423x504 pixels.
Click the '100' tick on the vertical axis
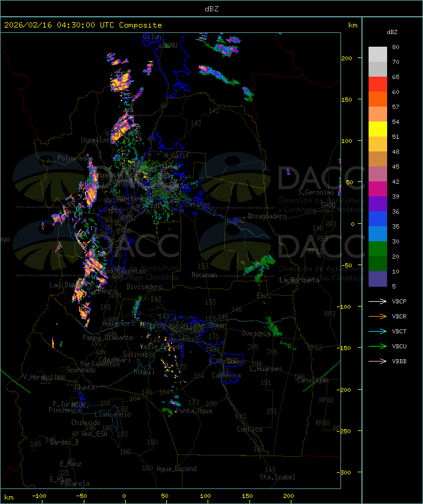tap(346, 141)
